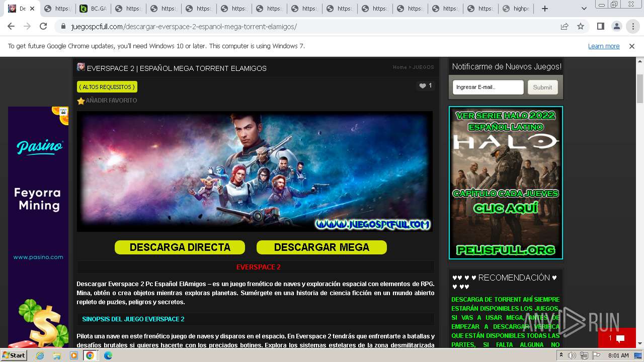Open network status tray icon

584,355
